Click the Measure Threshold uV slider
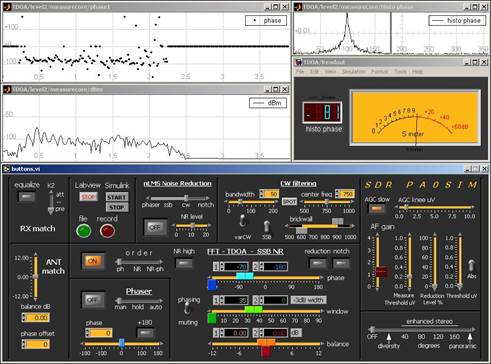 (x=410, y=262)
